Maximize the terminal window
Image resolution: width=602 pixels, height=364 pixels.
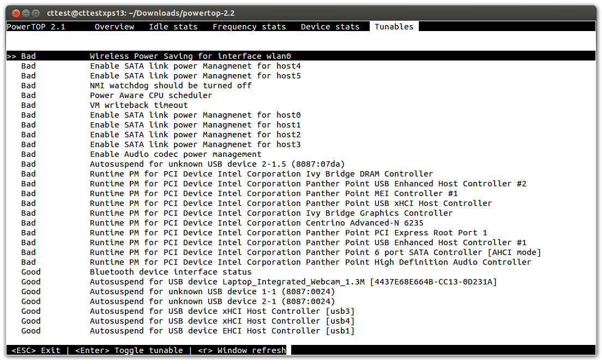click(35, 14)
